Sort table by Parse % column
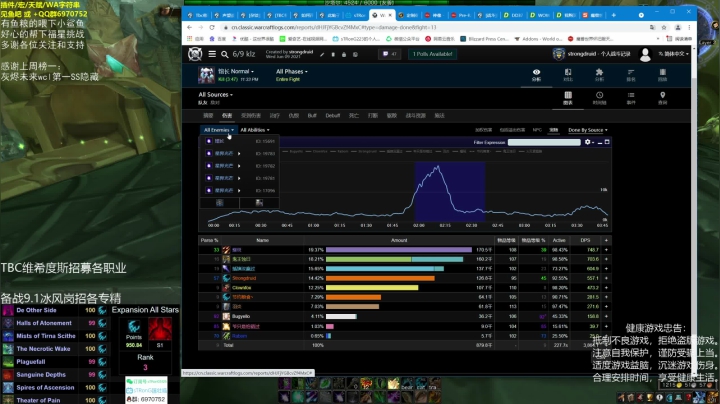Screen dimensions: 720x404 point(209,240)
